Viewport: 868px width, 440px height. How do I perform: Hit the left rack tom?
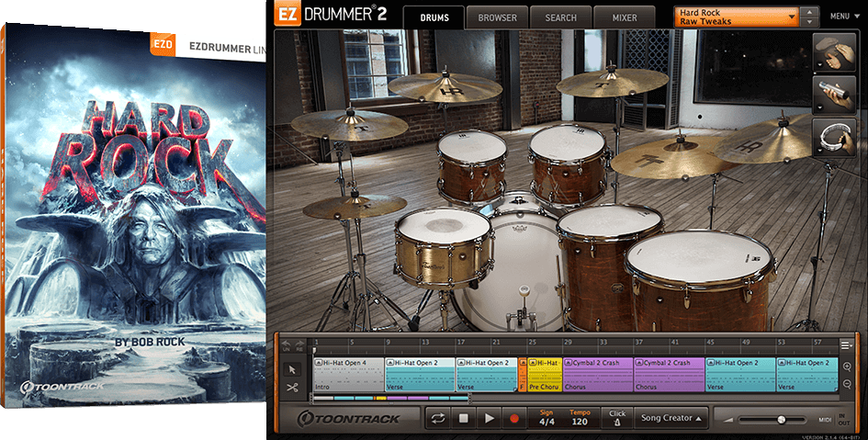(471, 165)
